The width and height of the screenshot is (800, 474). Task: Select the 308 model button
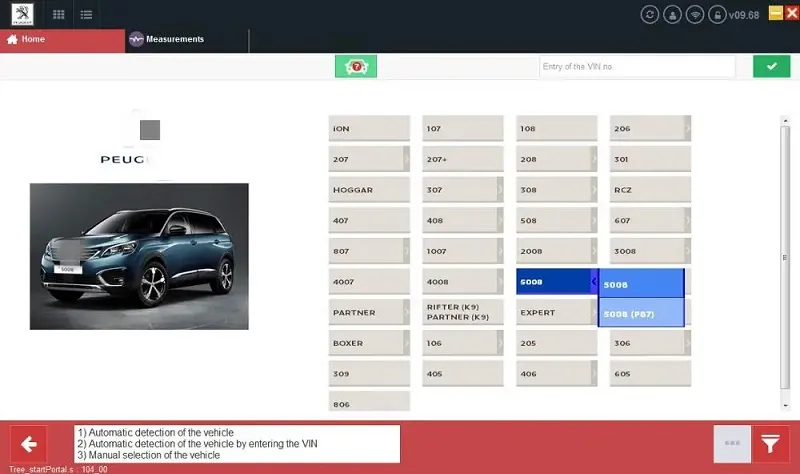click(557, 189)
